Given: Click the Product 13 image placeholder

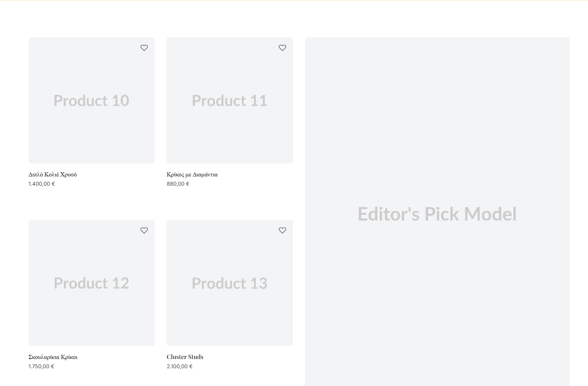Looking at the screenshot, I should click(229, 283).
